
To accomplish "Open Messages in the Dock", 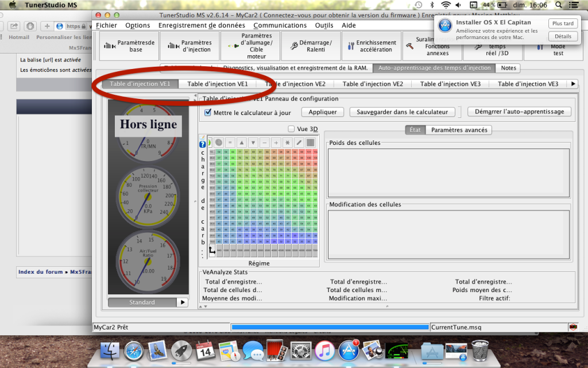I will (253, 351).
